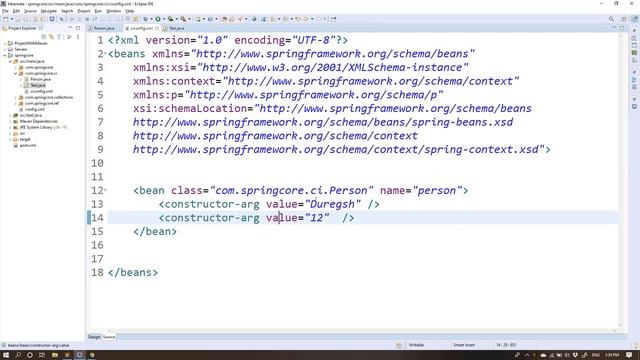Expand the JRE System Library node
640x360 pixels.
pyautogui.click(x=11, y=127)
